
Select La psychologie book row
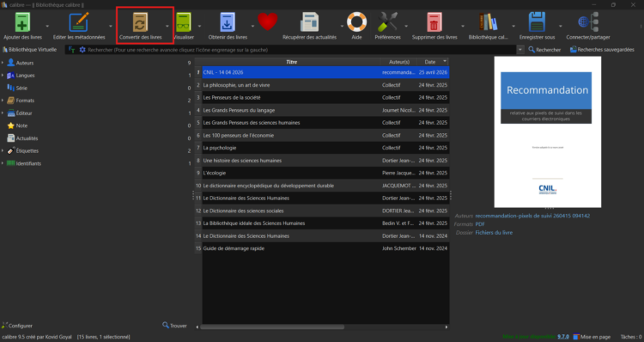click(x=325, y=148)
